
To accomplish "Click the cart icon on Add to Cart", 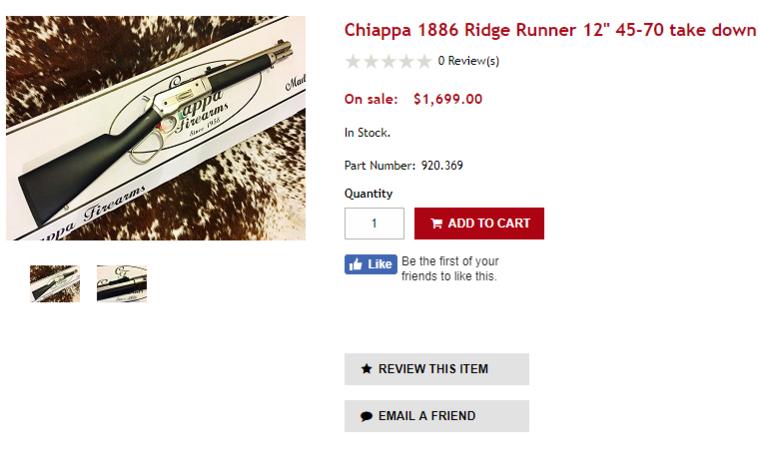I will (x=436, y=224).
